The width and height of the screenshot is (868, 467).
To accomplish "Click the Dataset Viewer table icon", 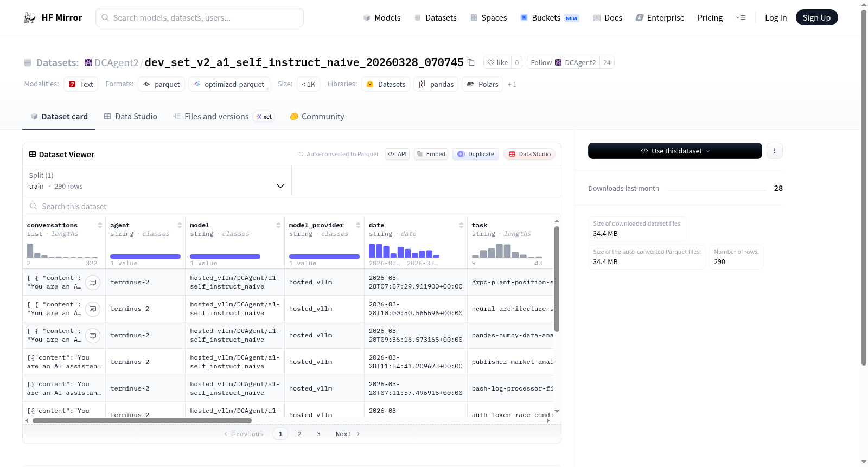I will point(33,155).
